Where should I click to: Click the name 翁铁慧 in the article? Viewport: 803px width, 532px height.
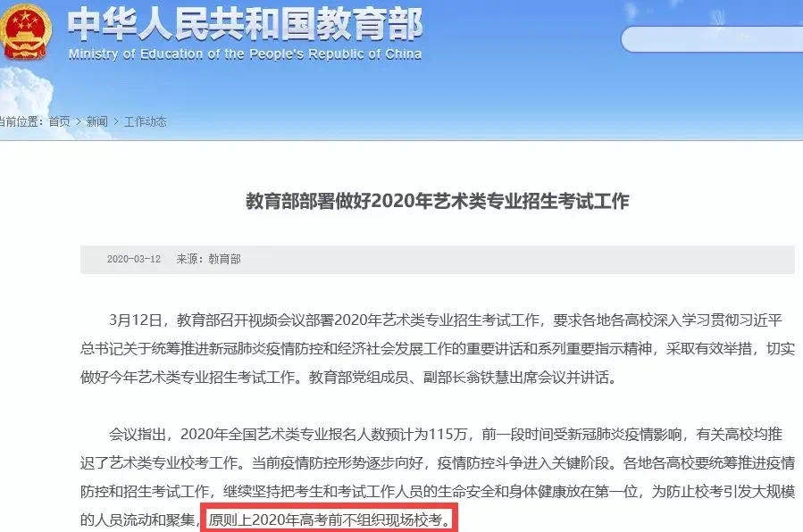coord(497,378)
